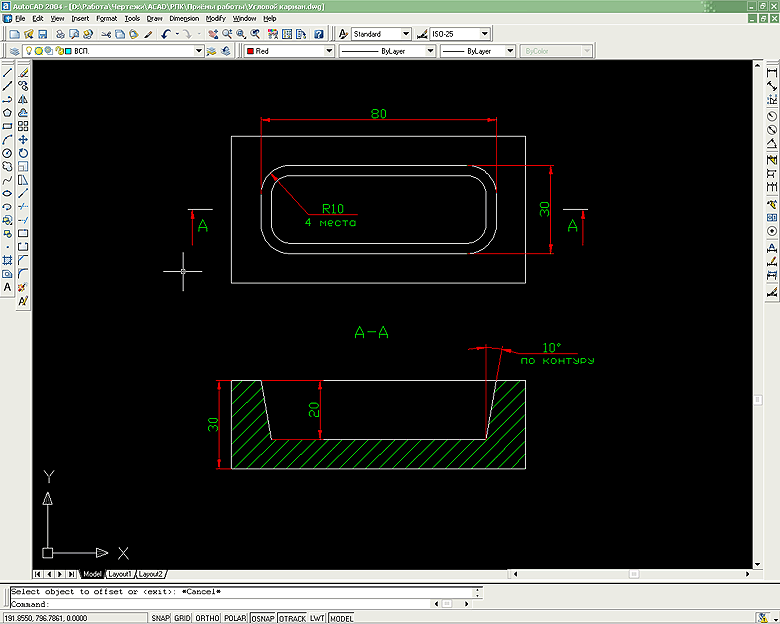Click the Zoom Realtime icon
Screen dimensions: 780x624
click(227, 34)
